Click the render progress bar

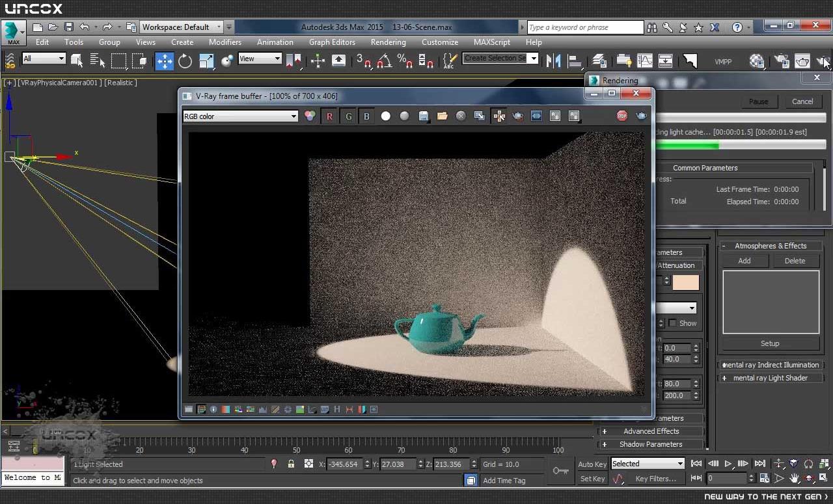740,146
